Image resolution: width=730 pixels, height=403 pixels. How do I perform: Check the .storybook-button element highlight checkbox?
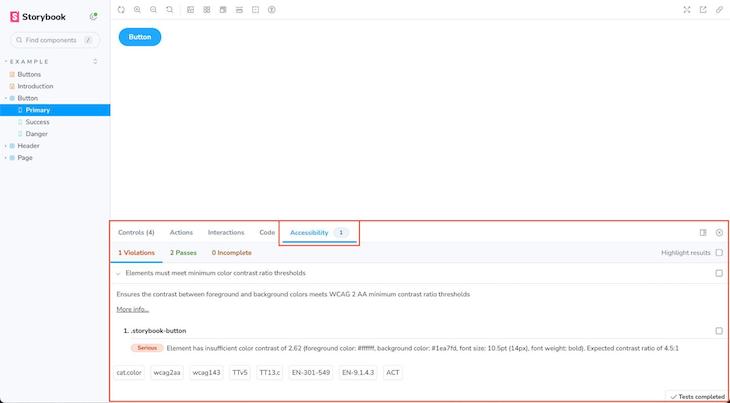[x=719, y=330]
